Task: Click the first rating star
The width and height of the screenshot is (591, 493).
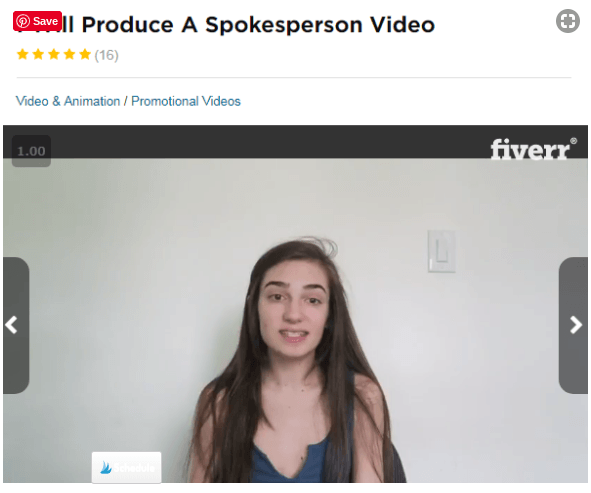Action: pos(23,55)
